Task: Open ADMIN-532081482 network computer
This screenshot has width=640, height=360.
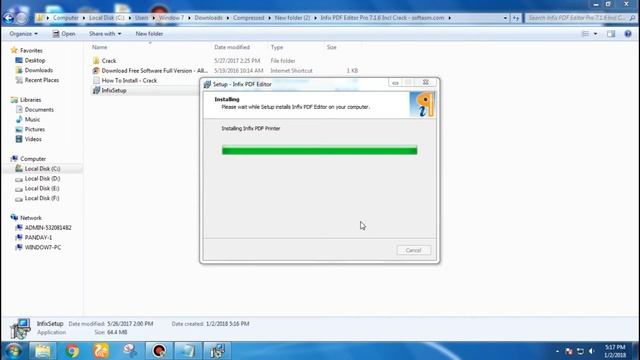Action: [48, 228]
